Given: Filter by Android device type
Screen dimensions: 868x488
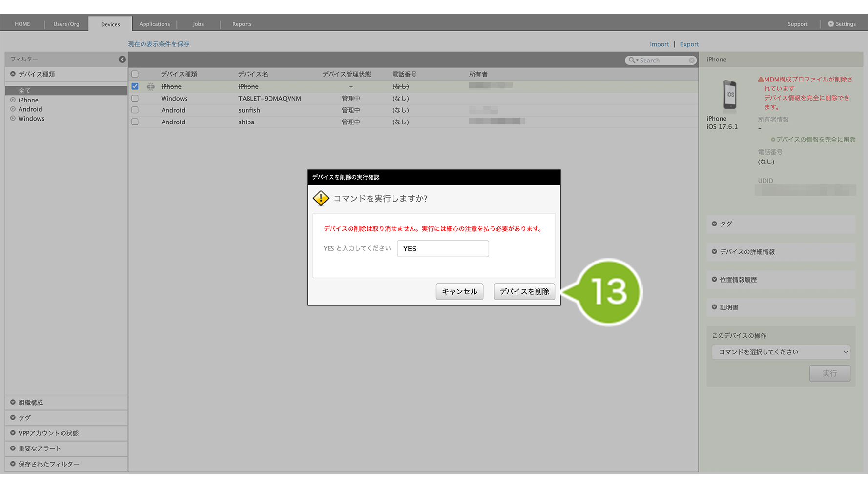Looking at the screenshot, I should click(x=30, y=109).
